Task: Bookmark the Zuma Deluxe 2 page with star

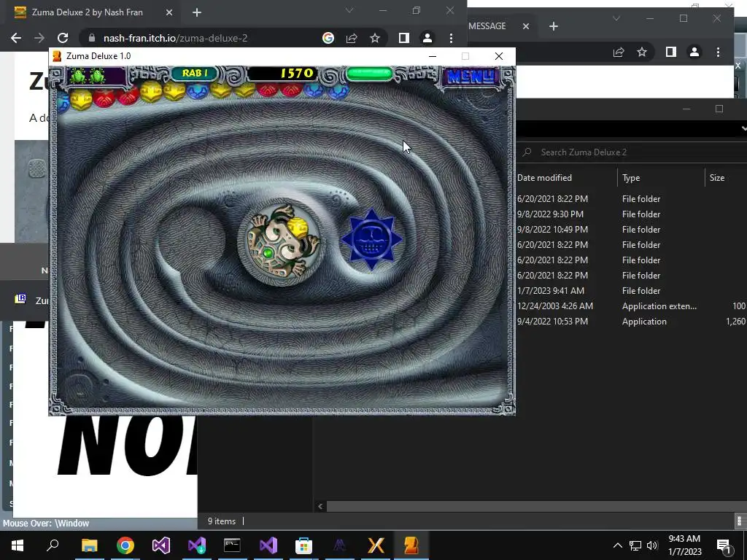Action: pos(375,38)
